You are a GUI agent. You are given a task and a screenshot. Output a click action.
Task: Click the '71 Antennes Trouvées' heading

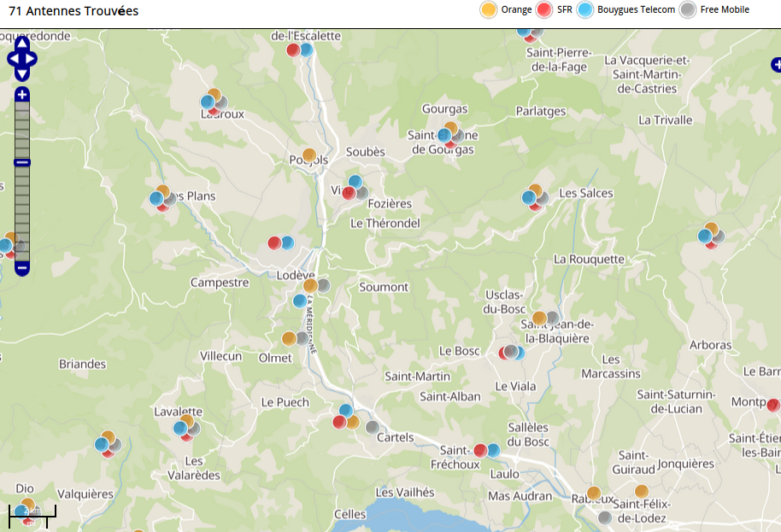[x=73, y=11]
